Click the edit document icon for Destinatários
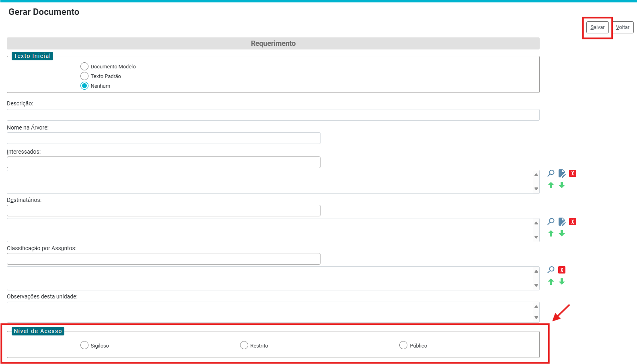The width and height of the screenshot is (637, 364). [562, 222]
